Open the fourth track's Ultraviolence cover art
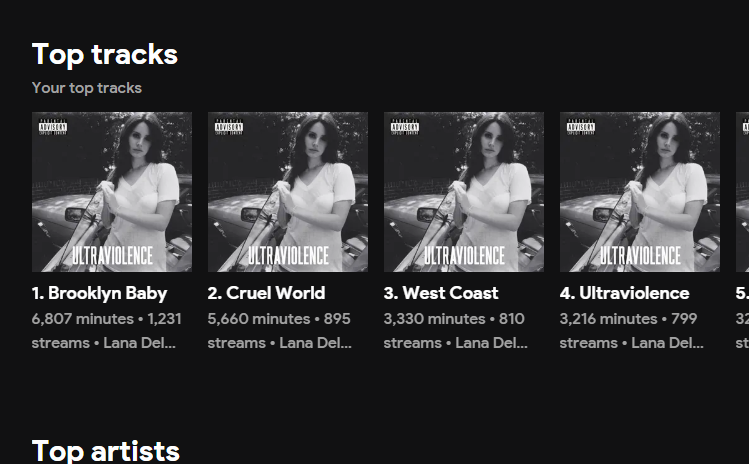The height and width of the screenshot is (464, 749). (x=640, y=192)
